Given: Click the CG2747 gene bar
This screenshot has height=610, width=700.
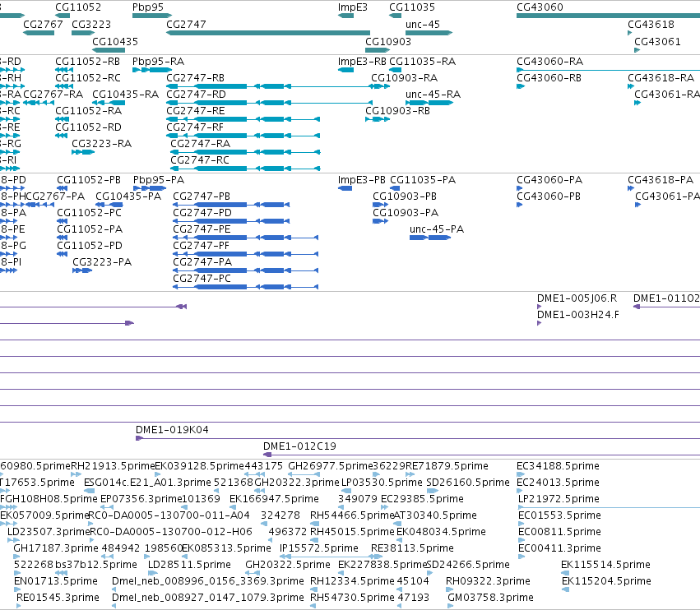Looking at the screenshot, I should tap(268, 33).
